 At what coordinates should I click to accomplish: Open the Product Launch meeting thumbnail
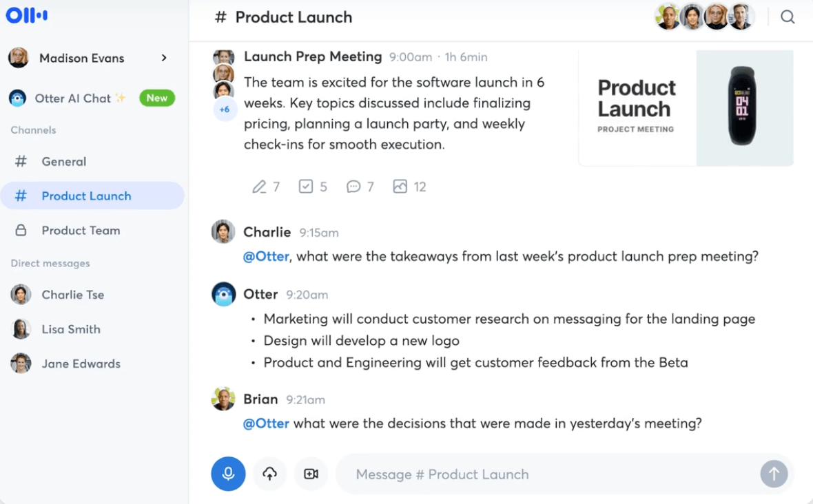686,108
